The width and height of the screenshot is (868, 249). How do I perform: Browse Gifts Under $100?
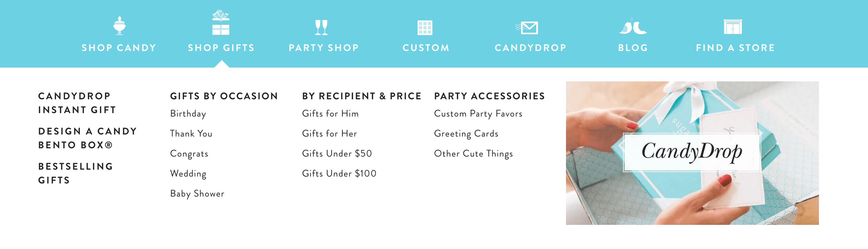tap(339, 173)
